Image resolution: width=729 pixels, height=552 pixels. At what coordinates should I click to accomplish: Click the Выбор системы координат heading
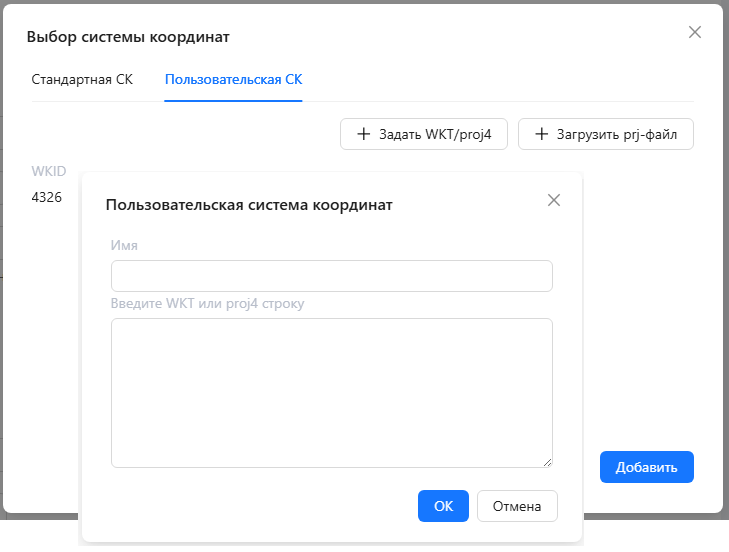[x=128, y=37]
